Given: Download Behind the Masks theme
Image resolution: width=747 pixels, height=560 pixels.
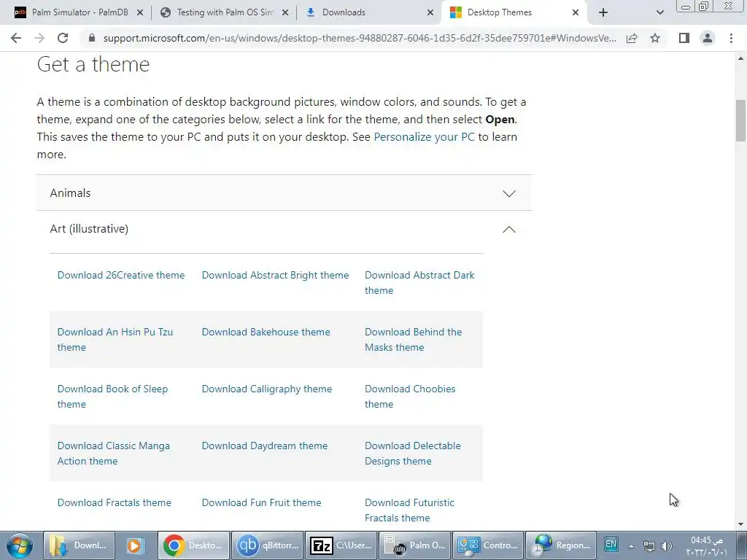Looking at the screenshot, I should [x=413, y=340].
